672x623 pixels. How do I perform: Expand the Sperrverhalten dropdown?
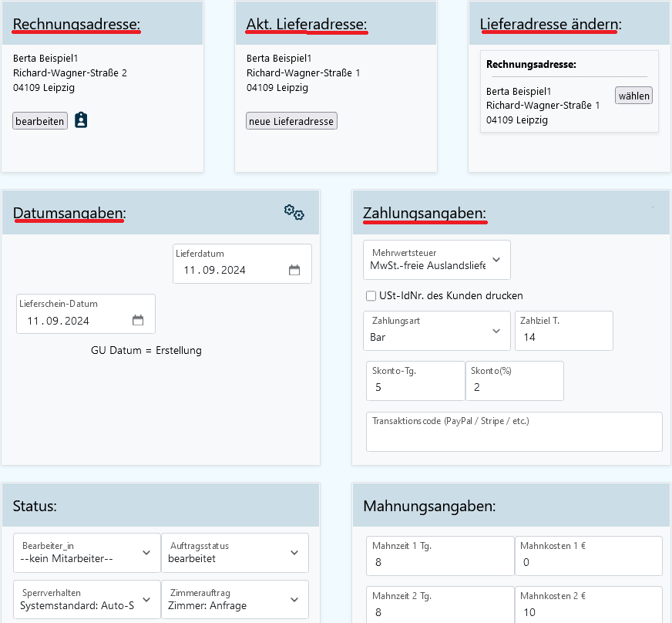87,600
